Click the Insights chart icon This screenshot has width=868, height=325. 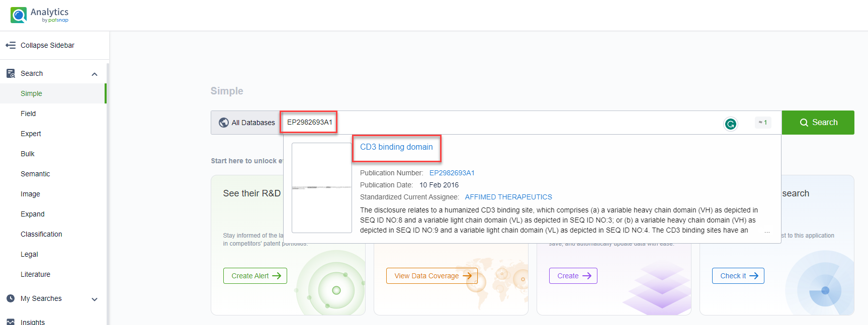[x=11, y=322]
